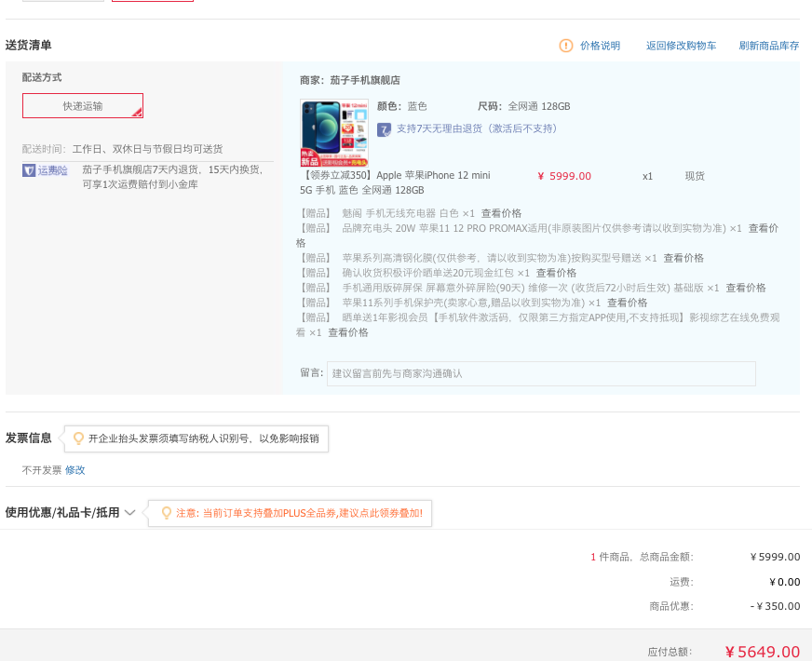Select the 快递运输 delivery option

pyautogui.click(x=83, y=105)
